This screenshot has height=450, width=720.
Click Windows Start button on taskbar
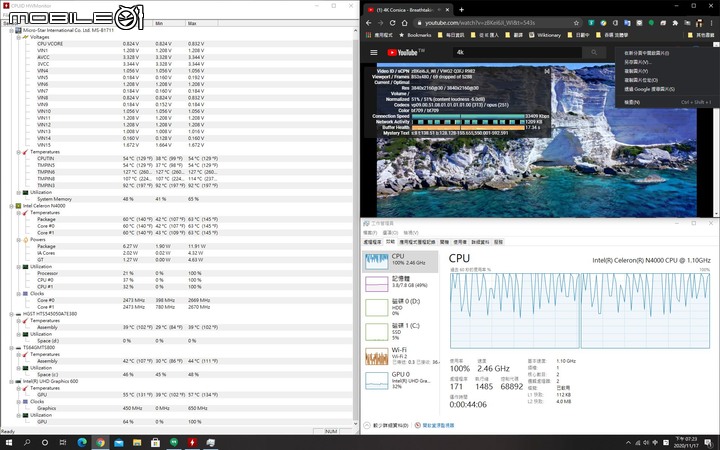coord(9,443)
